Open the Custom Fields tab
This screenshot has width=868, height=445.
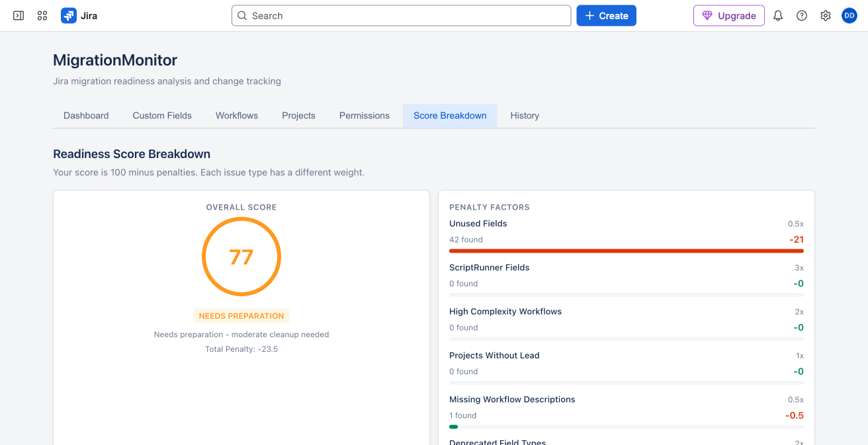click(162, 115)
